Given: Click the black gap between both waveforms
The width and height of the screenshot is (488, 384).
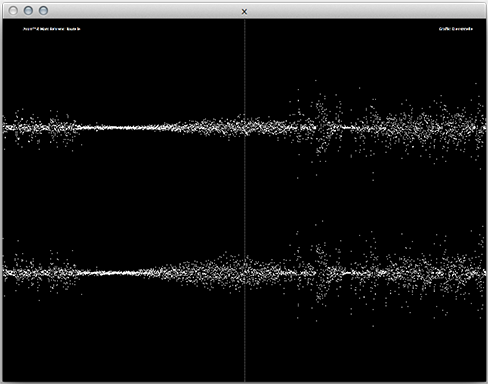Looking at the screenshot, I should point(133,200).
